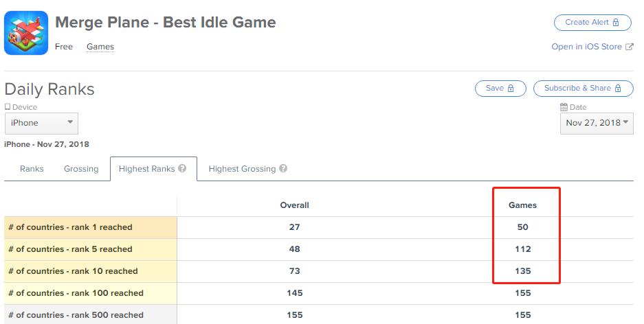Open the Nov 27, 2018 date dropdown

click(597, 124)
